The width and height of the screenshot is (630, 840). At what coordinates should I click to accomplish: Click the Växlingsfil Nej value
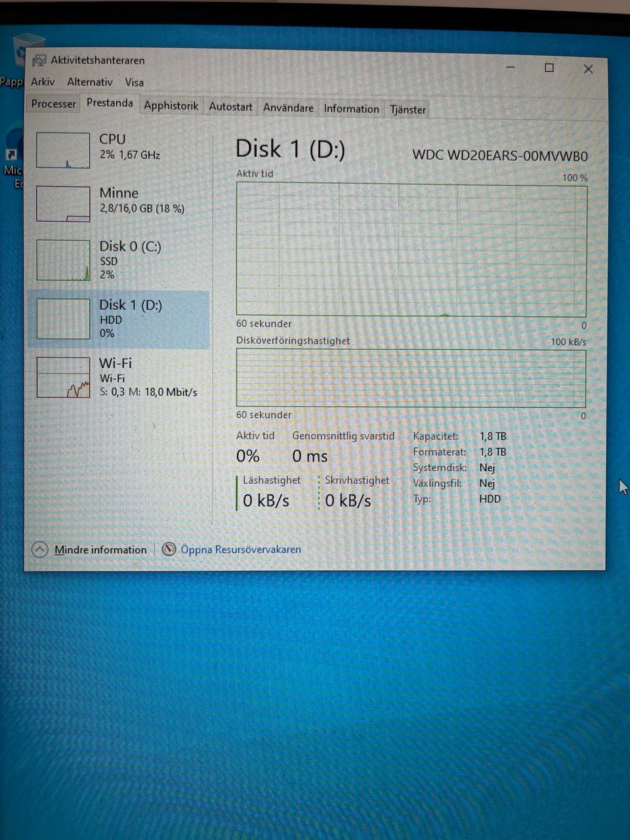[487, 484]
